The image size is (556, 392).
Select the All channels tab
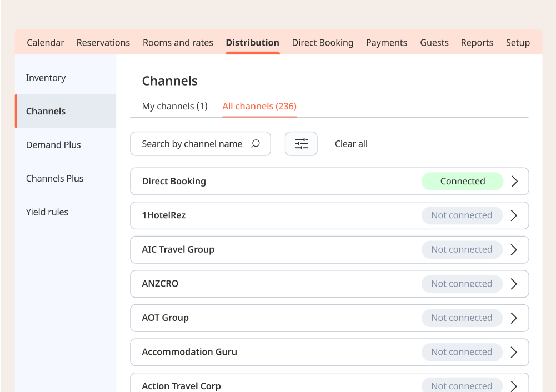click(259, 106)
